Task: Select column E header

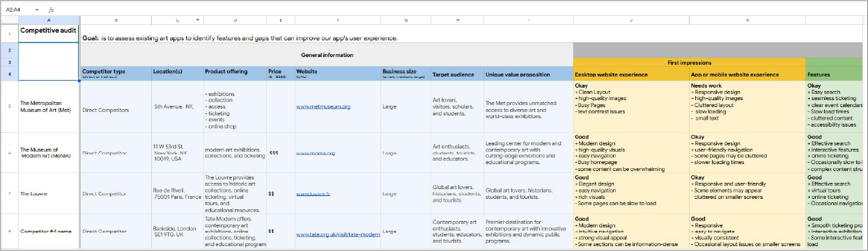Action: pyautogui.click(x=280, y=21)
